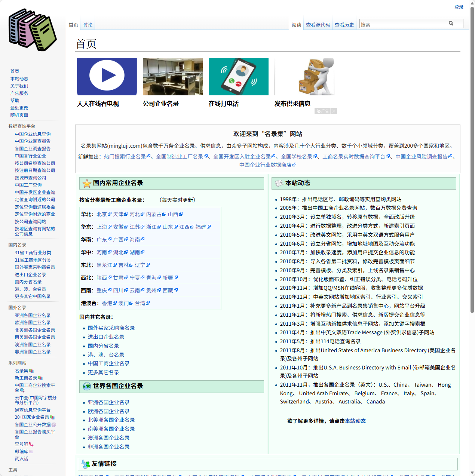This screenshot has height=476, width=475.
Task: Click the disc icon after 各国企业公开数据
Action: pyautogui.click(x=53, y=424)
